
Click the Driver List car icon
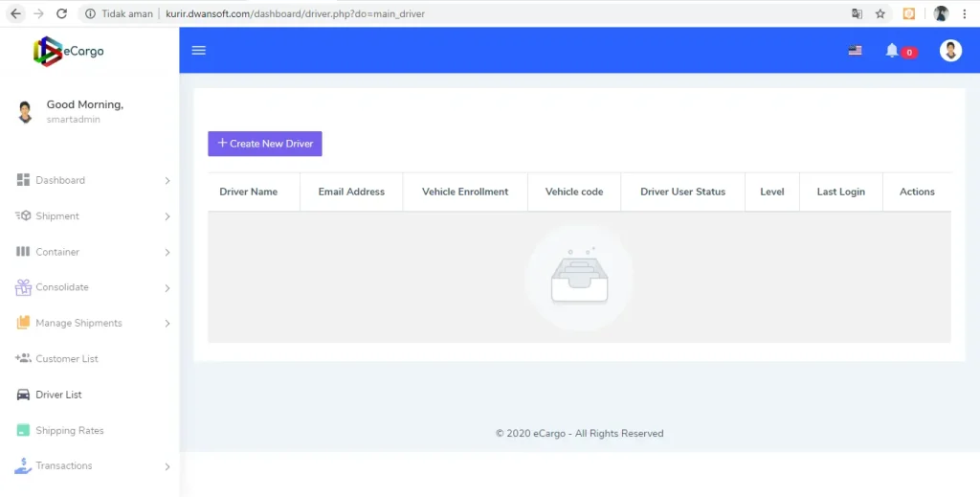[23, 395]
